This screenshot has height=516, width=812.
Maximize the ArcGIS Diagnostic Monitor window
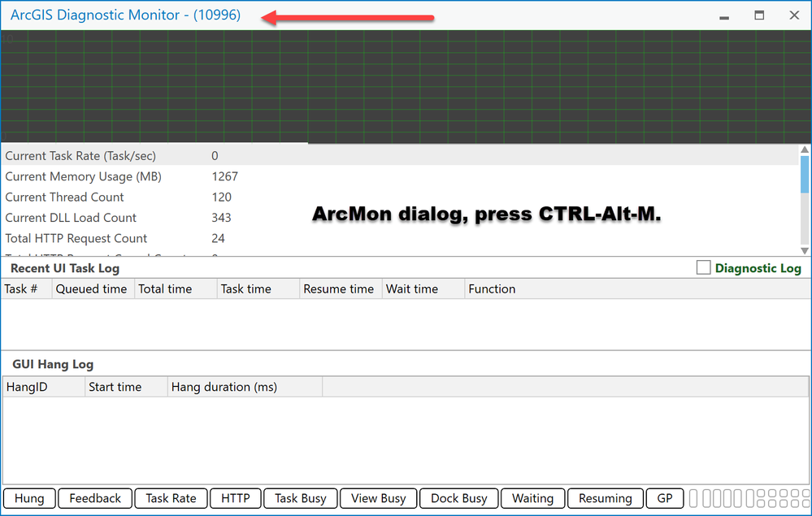759,15
